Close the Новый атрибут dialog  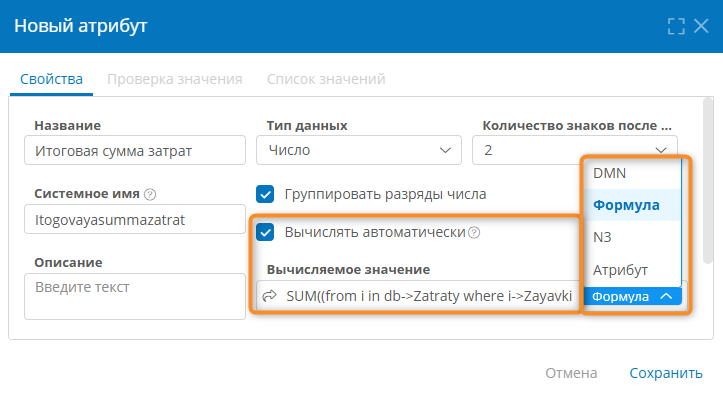[701, 26]
